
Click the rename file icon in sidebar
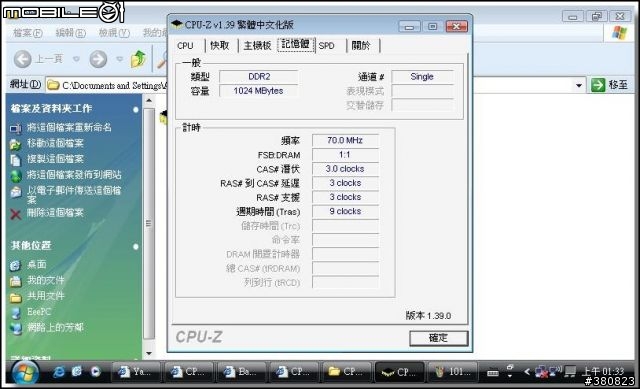click(16, 129)
